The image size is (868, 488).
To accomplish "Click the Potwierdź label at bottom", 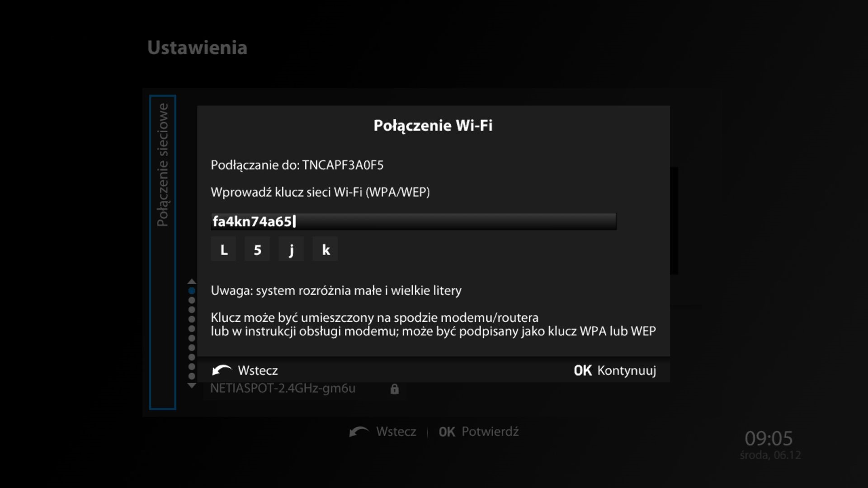I will (x=490, y=432).
